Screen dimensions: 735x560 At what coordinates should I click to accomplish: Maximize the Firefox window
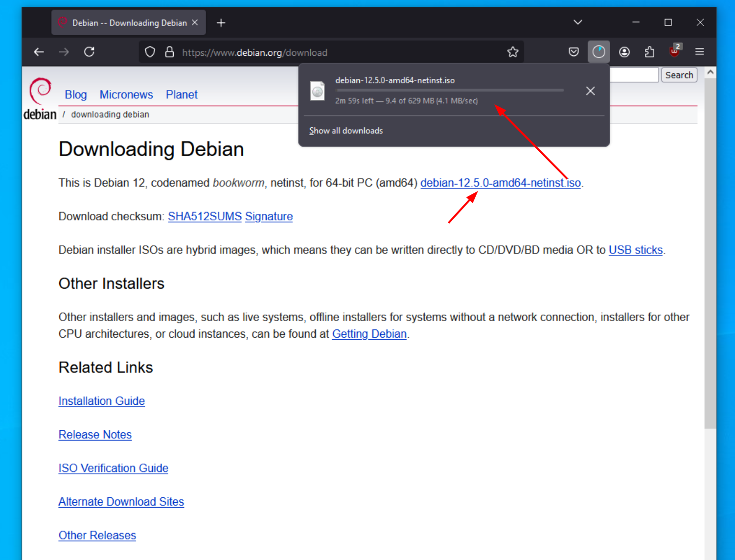pyautogui.click(x=668, y=23)
